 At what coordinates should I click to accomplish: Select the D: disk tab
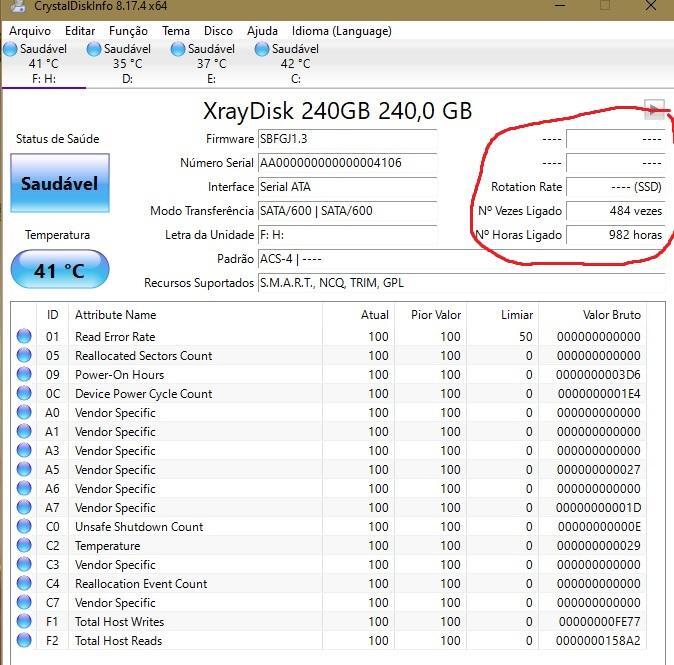tap(127, 64)
